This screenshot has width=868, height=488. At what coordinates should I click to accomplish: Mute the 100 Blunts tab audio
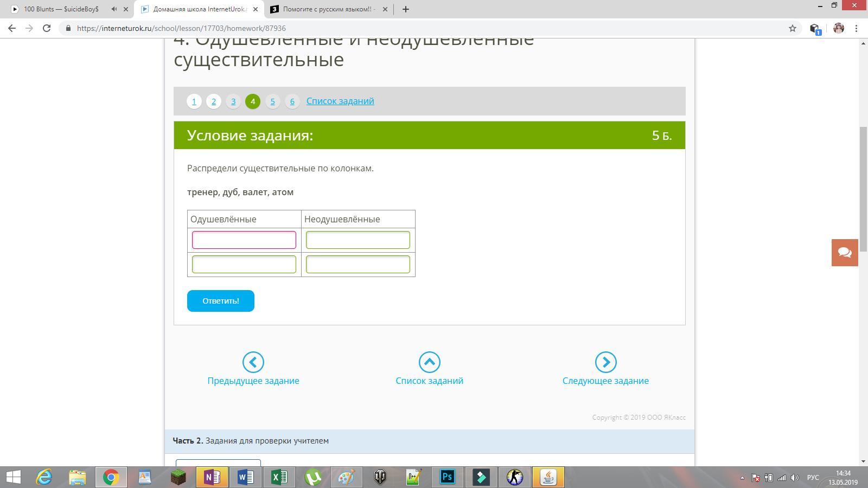click(x=114, y=9)
